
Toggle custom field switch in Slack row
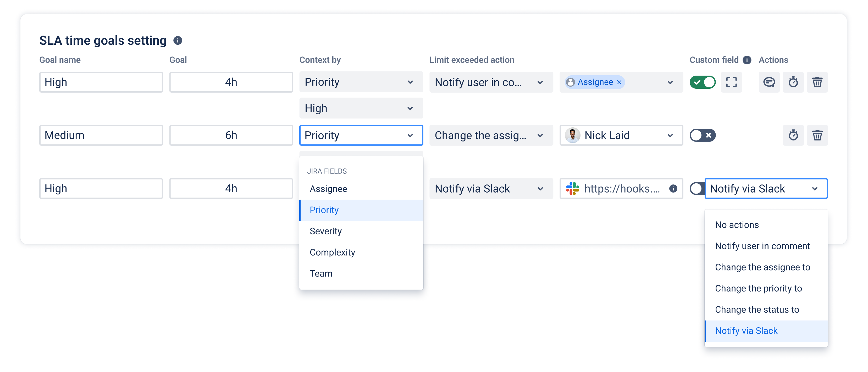[x=697, y=189]
